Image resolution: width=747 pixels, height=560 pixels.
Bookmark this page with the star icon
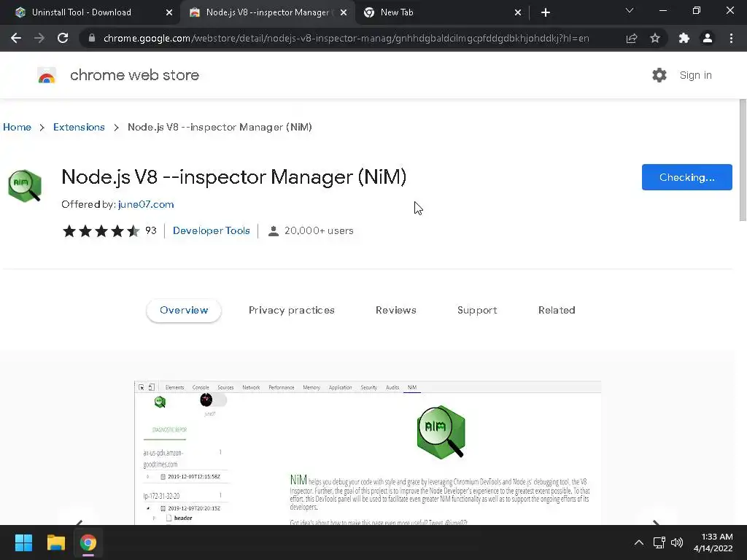click(655, 38)
